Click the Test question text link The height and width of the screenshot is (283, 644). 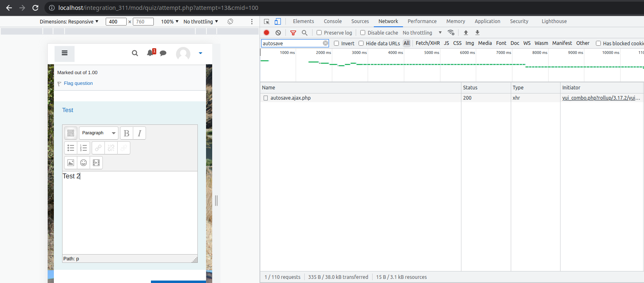point(68,110)
